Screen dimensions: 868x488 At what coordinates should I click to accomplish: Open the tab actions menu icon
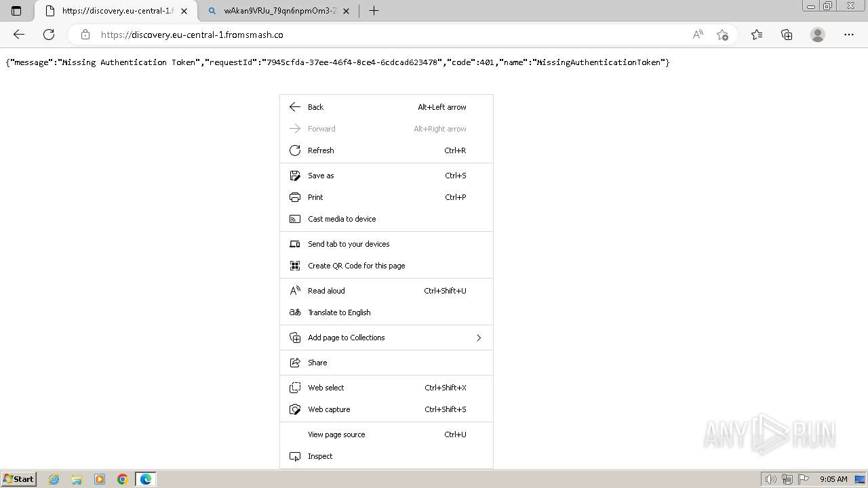point(16,11)
